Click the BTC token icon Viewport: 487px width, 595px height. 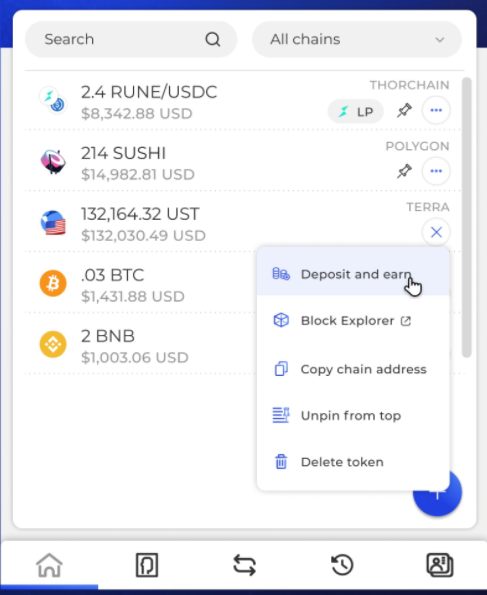pos(53,283)
